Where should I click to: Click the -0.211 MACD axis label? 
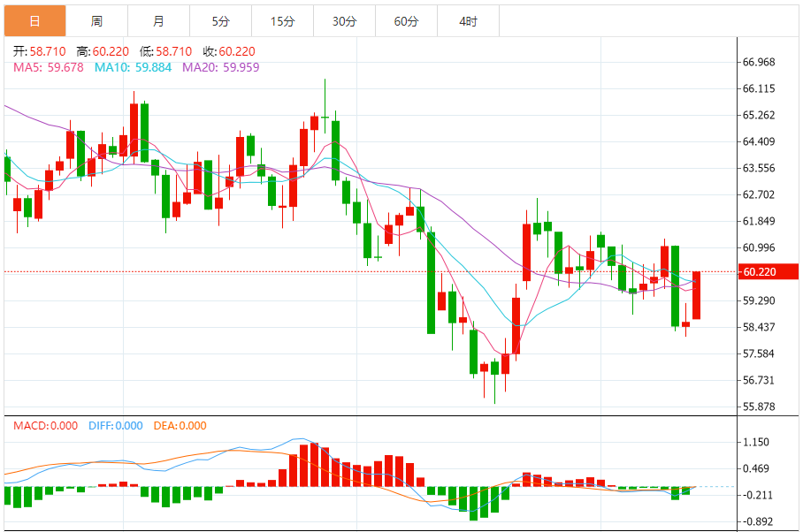point(756,495)
